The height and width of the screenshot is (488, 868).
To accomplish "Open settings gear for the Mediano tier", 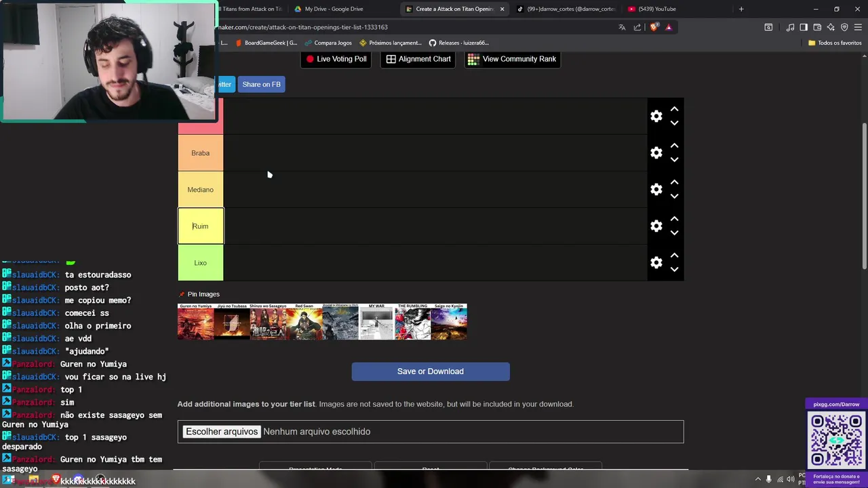I will [x=656, y=190].
